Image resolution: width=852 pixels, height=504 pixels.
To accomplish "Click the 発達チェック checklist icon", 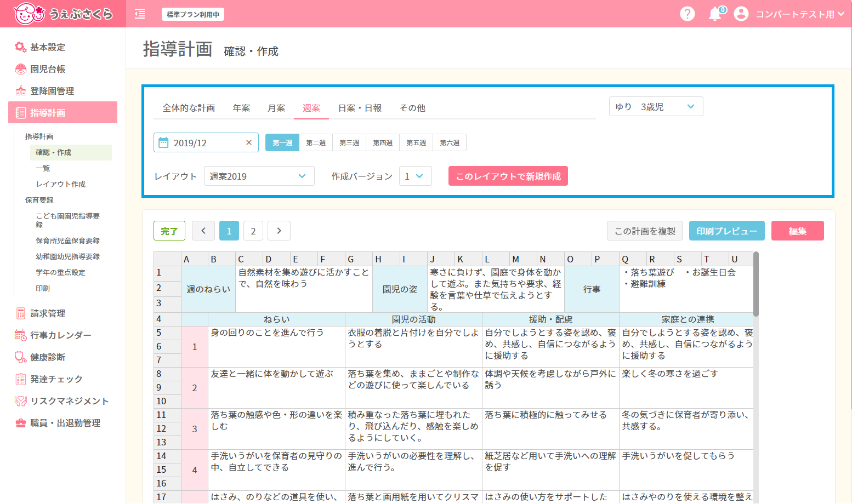I will click(20, 379).
